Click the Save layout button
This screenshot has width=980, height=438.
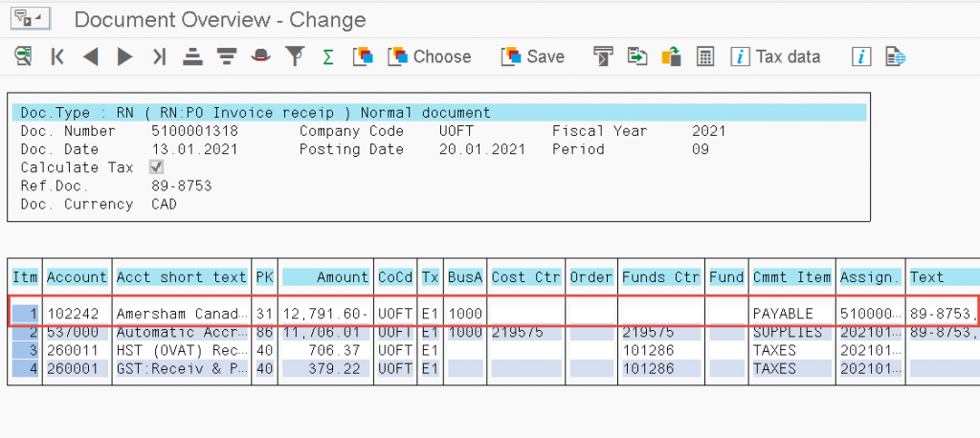[x=533, y=56]
